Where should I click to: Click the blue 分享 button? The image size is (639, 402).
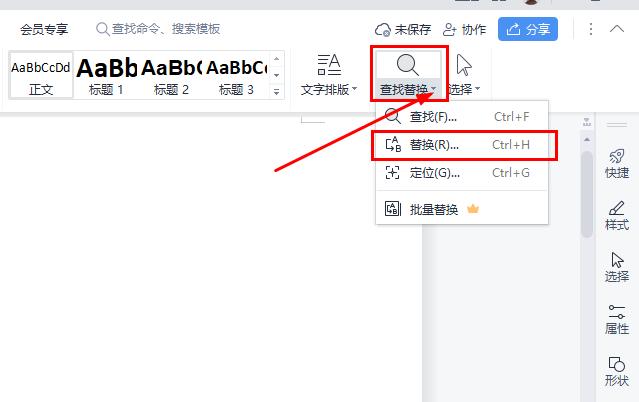(528, 29)
